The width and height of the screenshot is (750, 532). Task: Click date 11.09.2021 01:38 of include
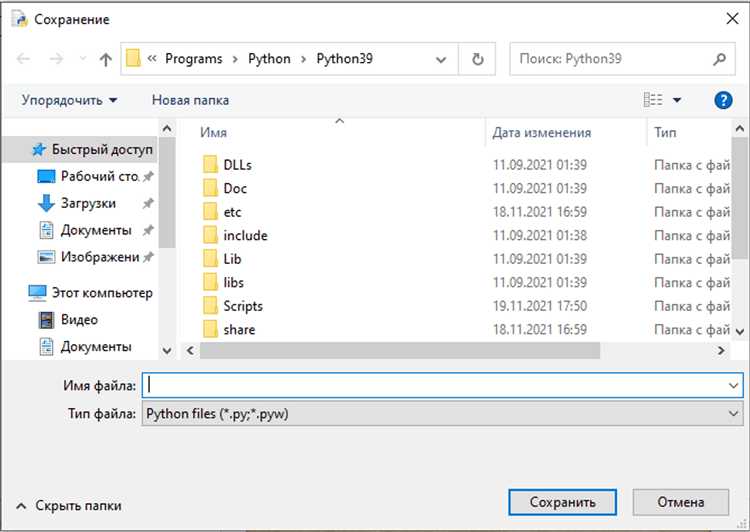pyautogui.click(x=540, y=235)
